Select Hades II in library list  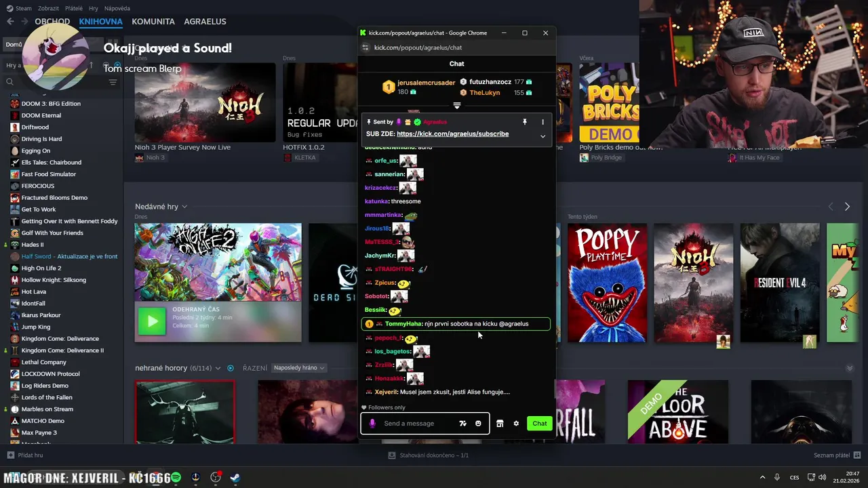(x=33, y=245)
